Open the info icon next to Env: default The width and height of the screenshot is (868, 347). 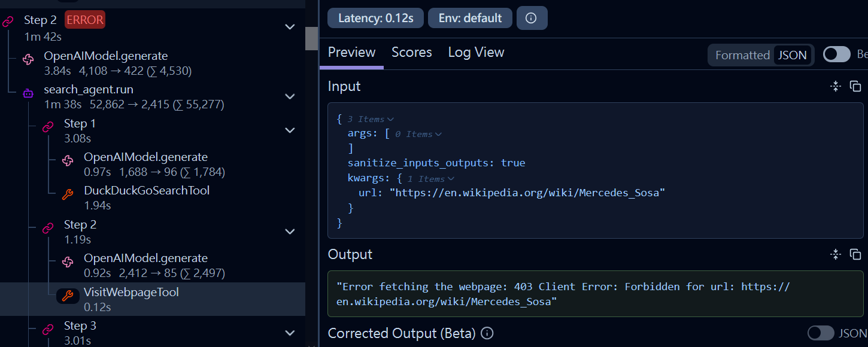click(532, 18)
